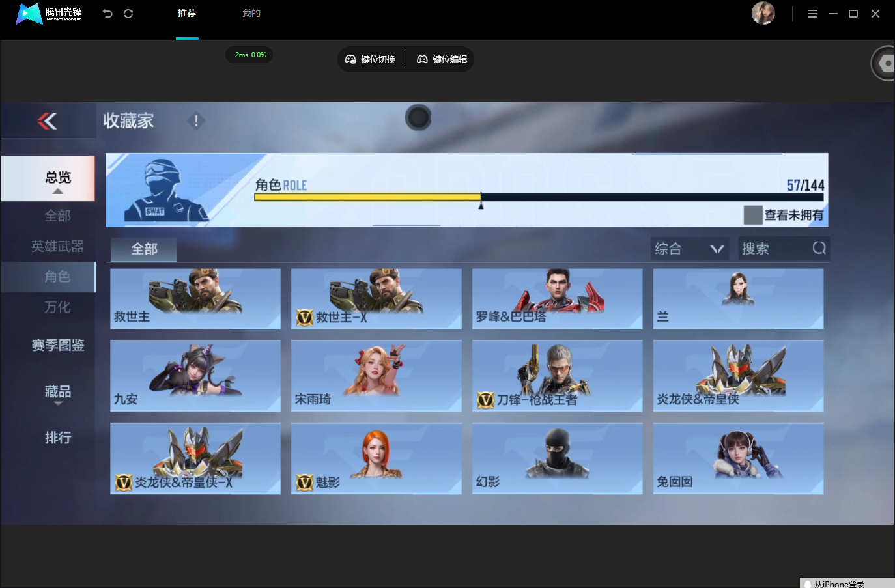
Task: Click the V badge on 刀锋-枪战王者
Action: [x=486, y=400]
